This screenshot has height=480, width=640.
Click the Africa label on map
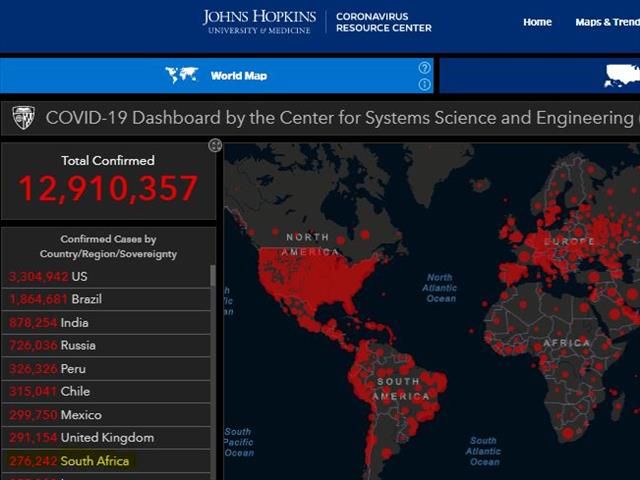(x=567, y=343)
